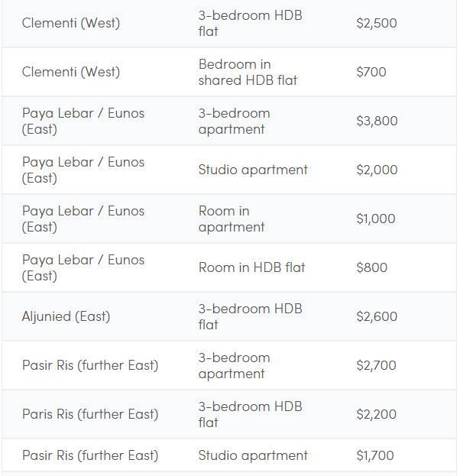Click Clementi '3-bedroom HDB flat' cell
This screenshot has height=476, width=460.
[x=250, y=23]
